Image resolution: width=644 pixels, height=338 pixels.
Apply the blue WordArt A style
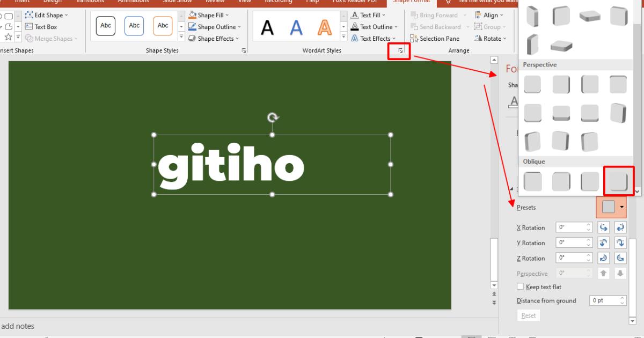296,27
